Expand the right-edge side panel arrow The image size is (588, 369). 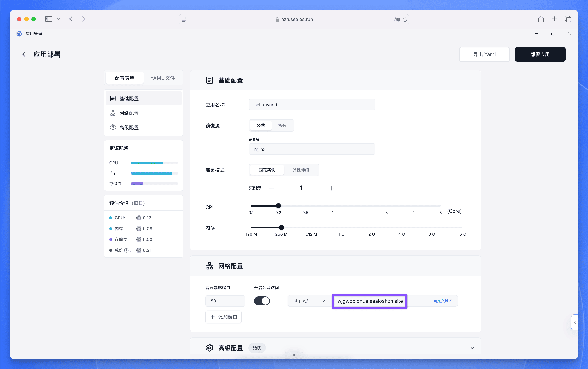575,322
